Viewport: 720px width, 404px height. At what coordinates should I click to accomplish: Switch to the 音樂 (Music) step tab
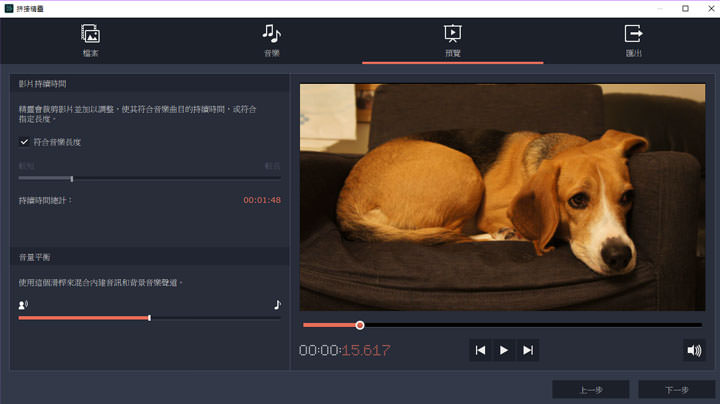point(271,41)
